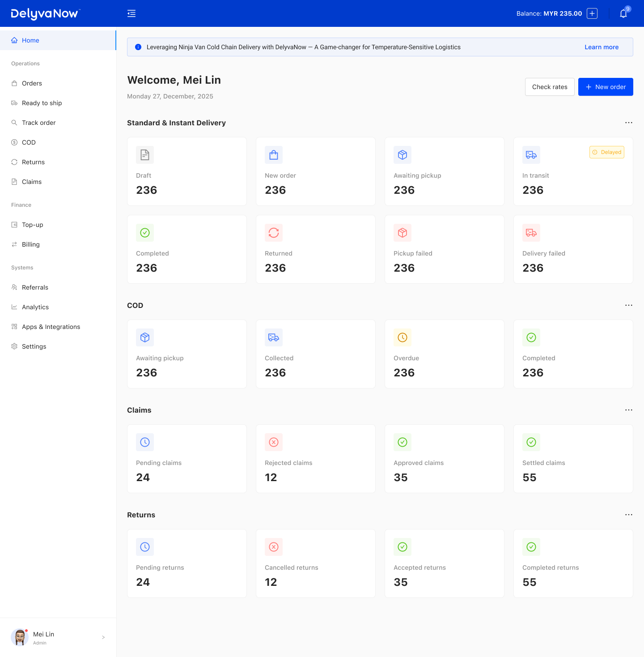Follow the Learn more link
Viewport: 644px width, 657px height.
(x=601, y=47)
